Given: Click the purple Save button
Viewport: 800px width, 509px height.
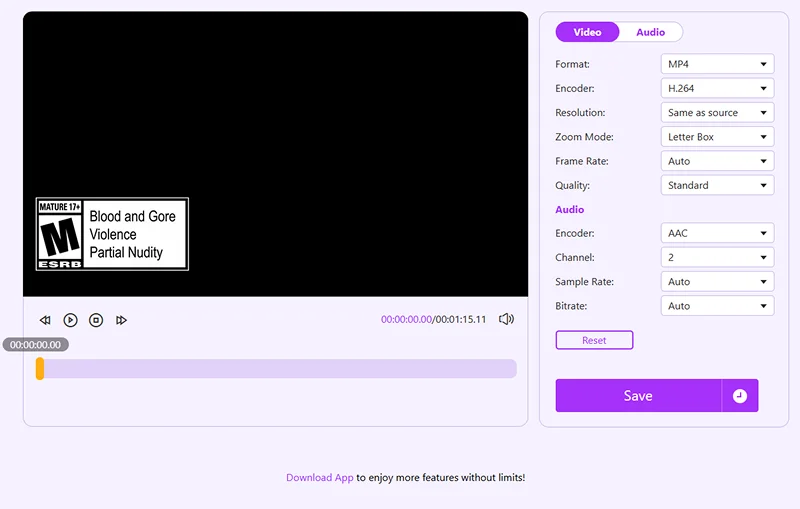Looking at the screenshot, I should (x=638, y=396).
